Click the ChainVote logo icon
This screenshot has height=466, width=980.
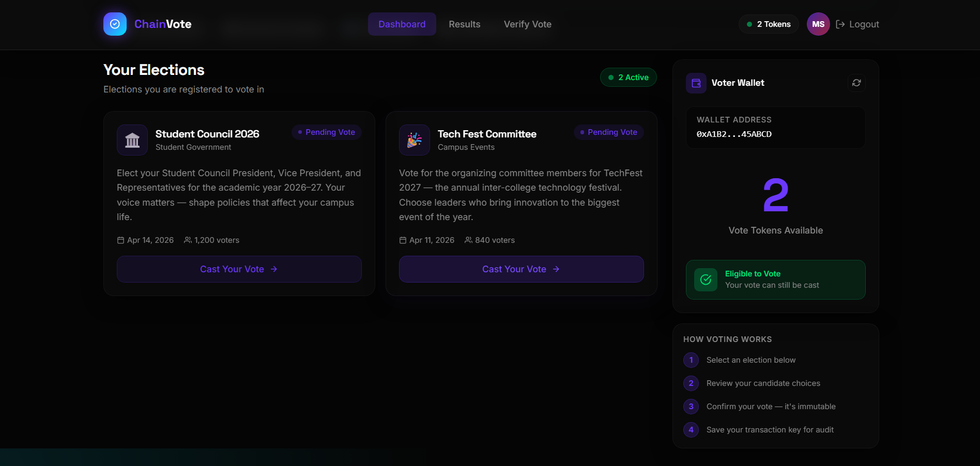pyautogui.click(x=115, y=24)
